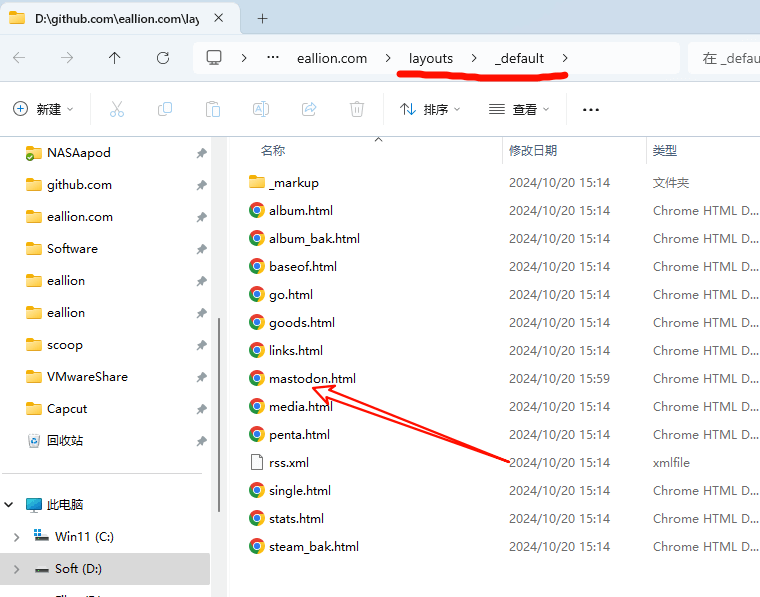Go forward in folder history
Screen dimensions: 760x597
click(x=67, y=58)
